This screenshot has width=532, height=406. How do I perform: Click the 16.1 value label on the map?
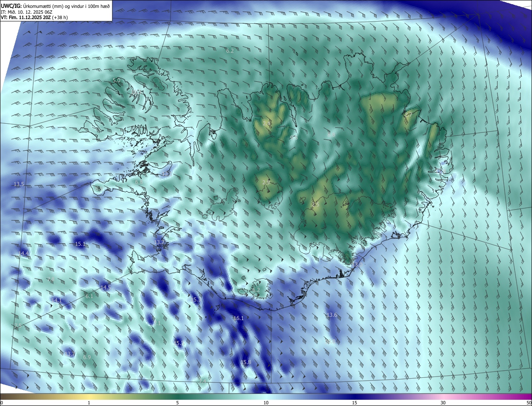[x=238, y=318]
